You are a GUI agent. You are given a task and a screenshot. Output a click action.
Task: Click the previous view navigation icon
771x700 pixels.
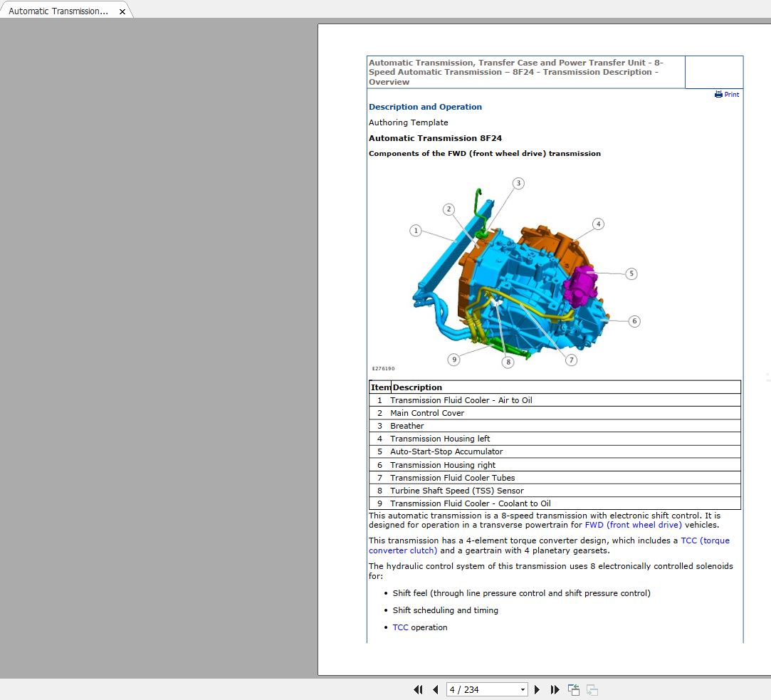tap(574, 689)
